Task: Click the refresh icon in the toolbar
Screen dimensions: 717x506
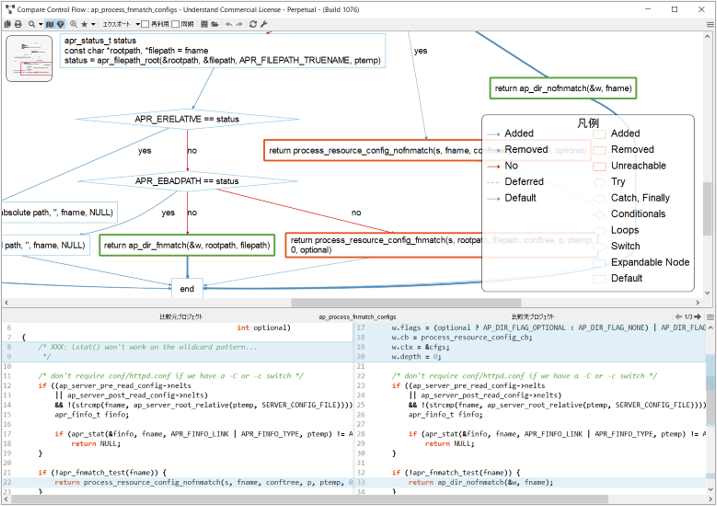Action: (253, 24)
